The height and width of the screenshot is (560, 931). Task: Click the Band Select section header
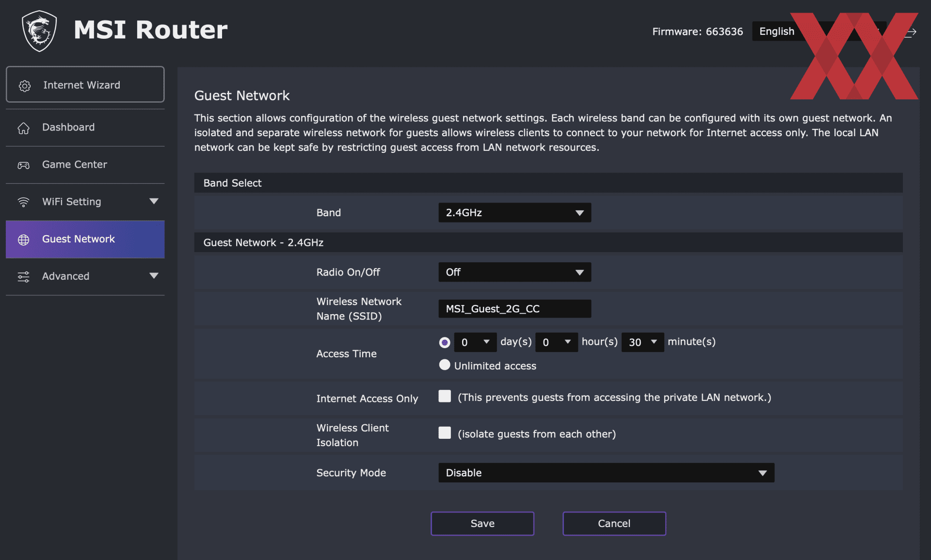tap(548, 183)
